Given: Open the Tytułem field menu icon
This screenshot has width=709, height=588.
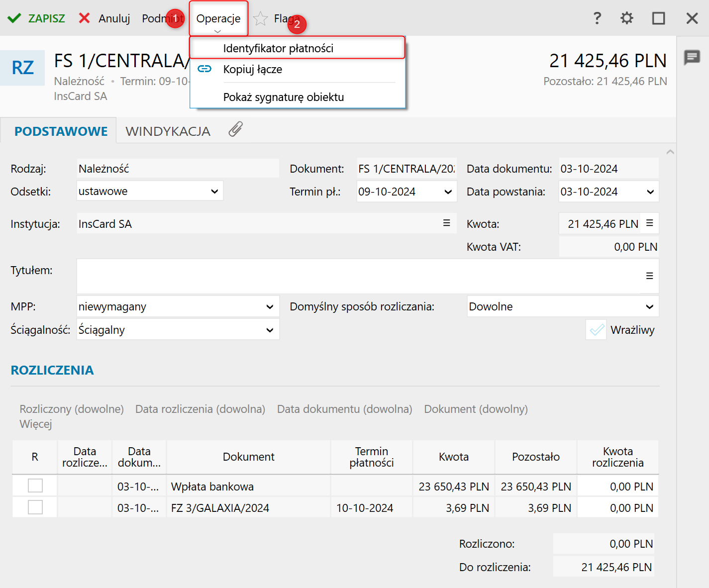Looking at the screenshot, I should pyautogui.click(x=649, y=276).
